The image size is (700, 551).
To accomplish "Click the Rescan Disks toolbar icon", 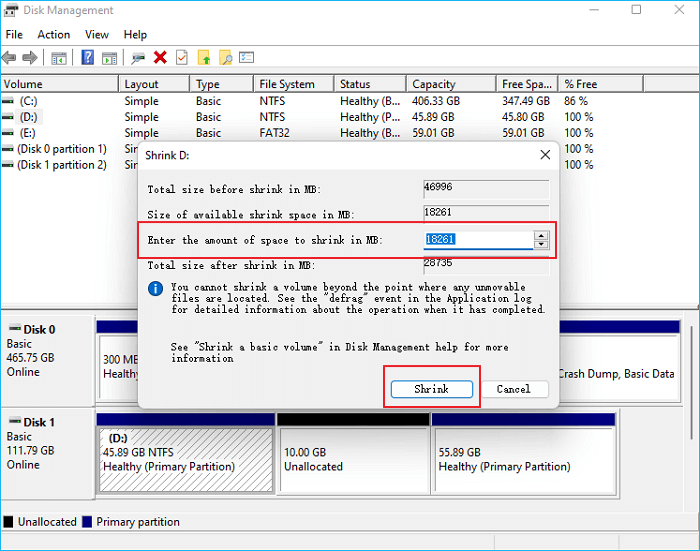I will pyautogui.click(x=138, y=58).
